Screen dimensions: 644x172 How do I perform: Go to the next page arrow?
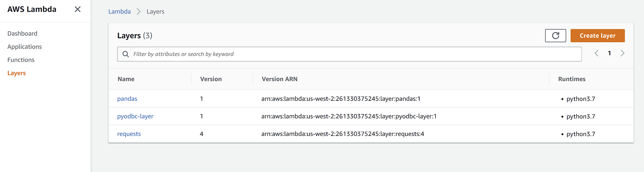622,53
